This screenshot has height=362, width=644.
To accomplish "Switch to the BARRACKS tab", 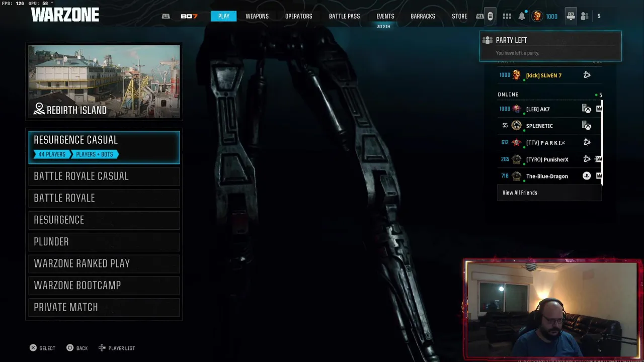I will tap(423, 16).
